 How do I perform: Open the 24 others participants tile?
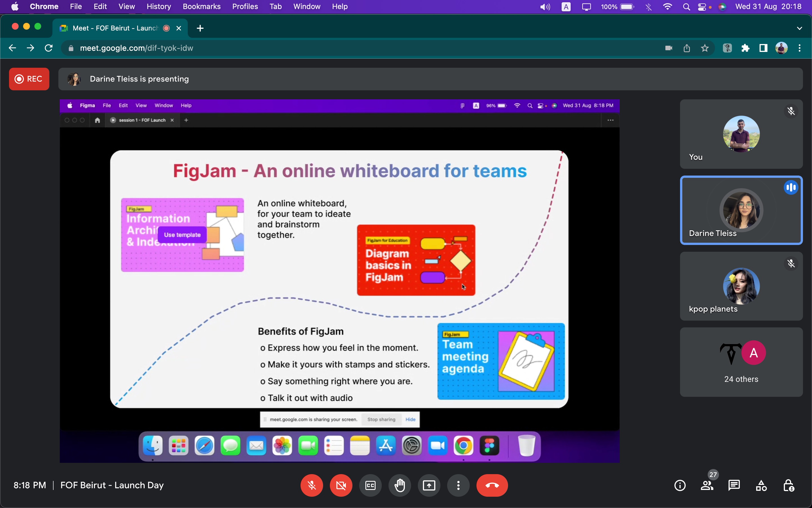(741, 362)
